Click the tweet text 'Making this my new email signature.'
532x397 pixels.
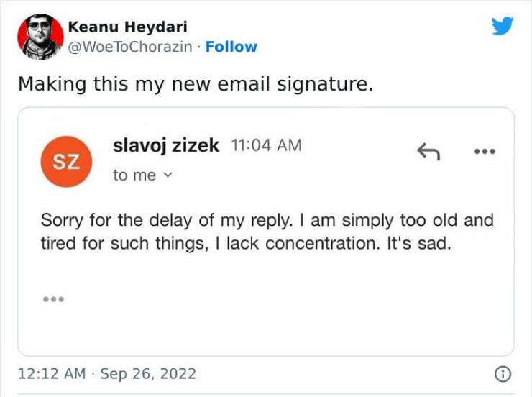196,84
